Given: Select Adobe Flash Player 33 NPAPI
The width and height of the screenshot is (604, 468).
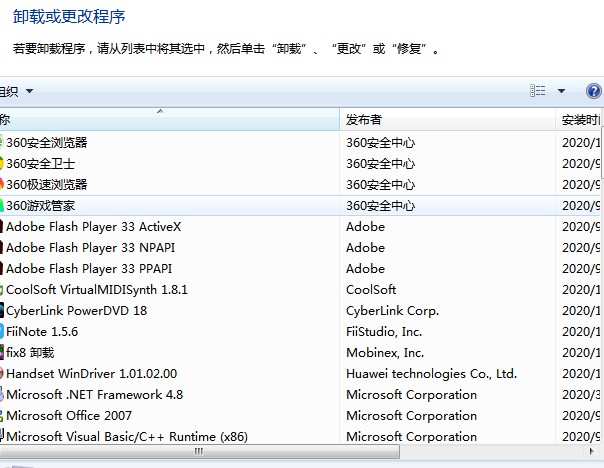Looking at the screenshot, I should pos(88,247).
